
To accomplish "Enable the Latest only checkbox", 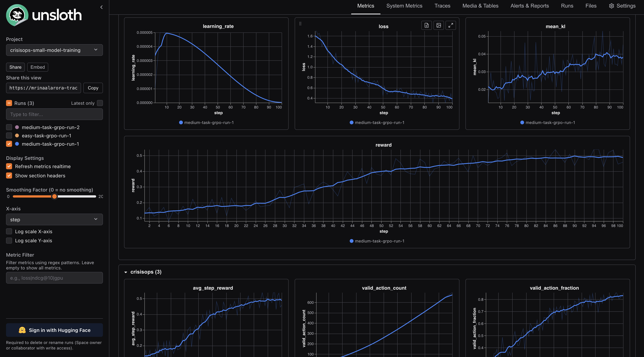I will pos(100,103).
